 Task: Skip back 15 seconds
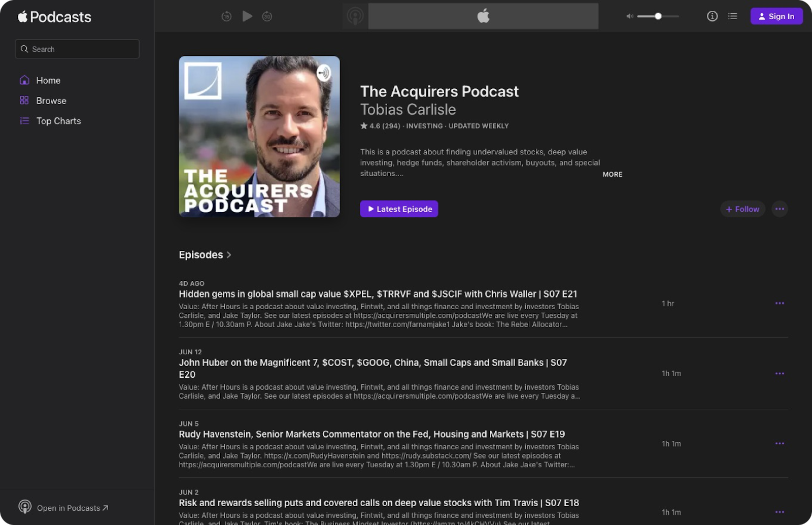pos(226,16)
